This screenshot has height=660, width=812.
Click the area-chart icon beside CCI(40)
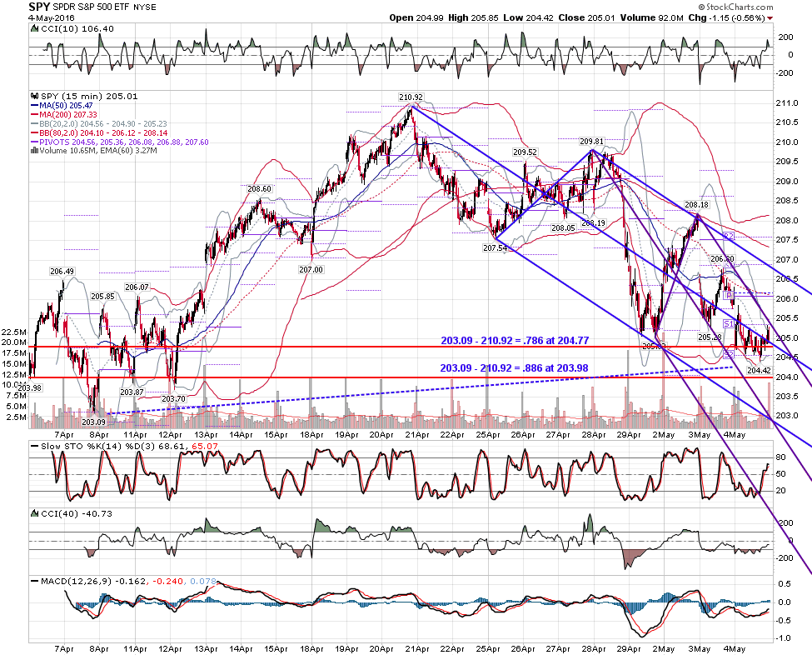click(34, 513)
